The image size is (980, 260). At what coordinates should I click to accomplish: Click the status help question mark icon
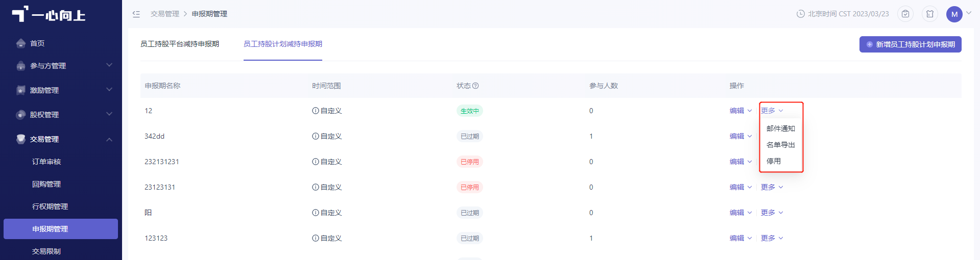(x=475, y=86)
